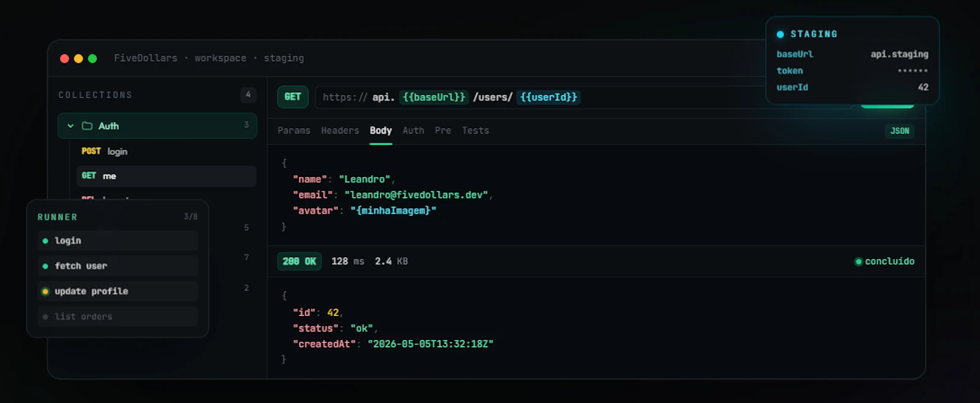Open the POST login request
Screen dimensions: 980x403
pos(166,151)
